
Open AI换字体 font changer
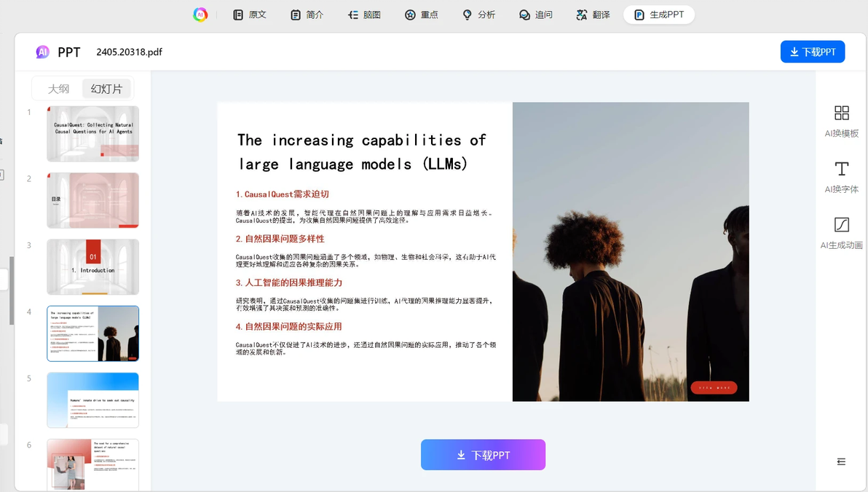pos(842,177)
